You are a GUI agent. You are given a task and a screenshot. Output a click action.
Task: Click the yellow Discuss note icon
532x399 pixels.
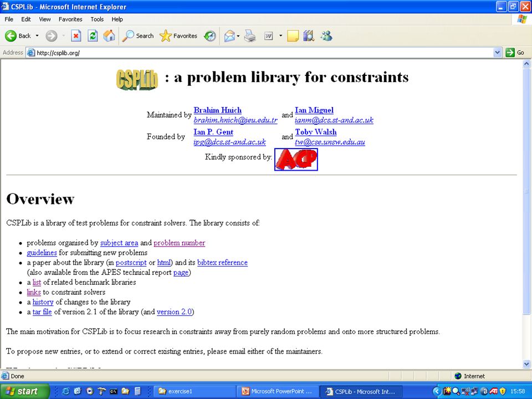[293, 35]
